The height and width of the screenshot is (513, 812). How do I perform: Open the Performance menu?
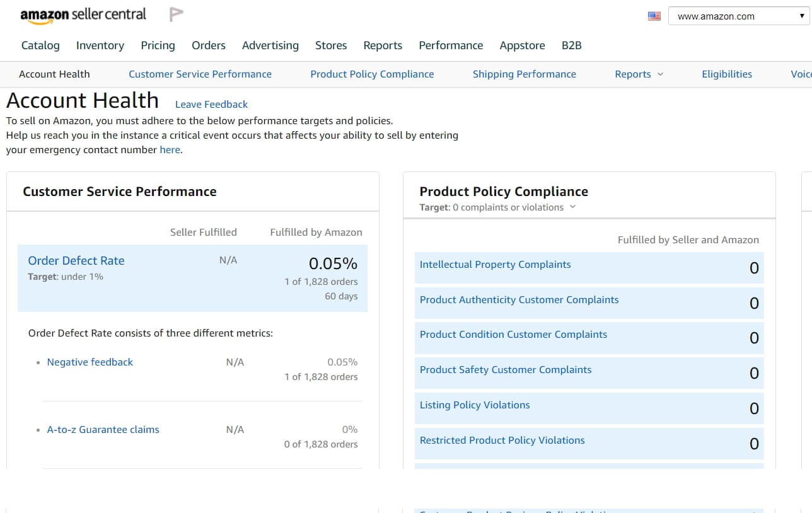[451, 45]
